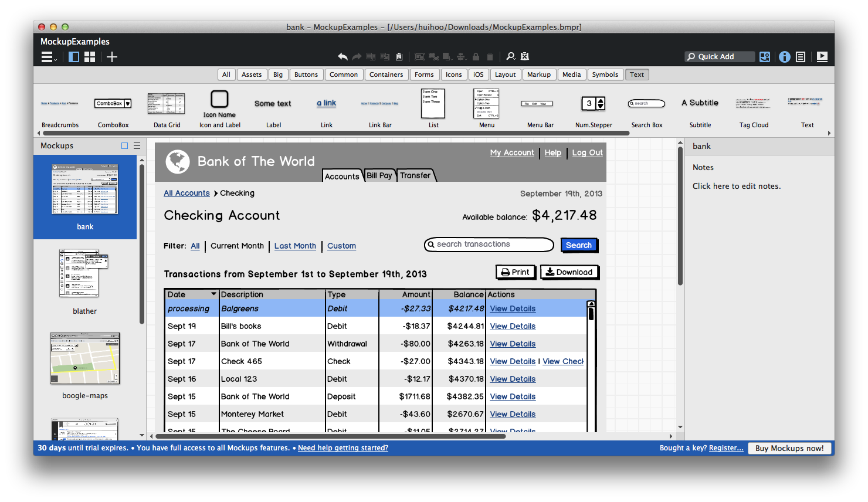Toggle the UI library panel icon
Image resolution: width=868 pixels, height=502 pixels.
tap(765, 57)
